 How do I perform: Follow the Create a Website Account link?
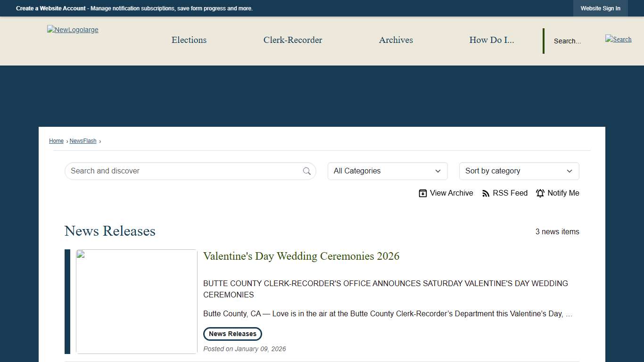click(x=50, y=8)
